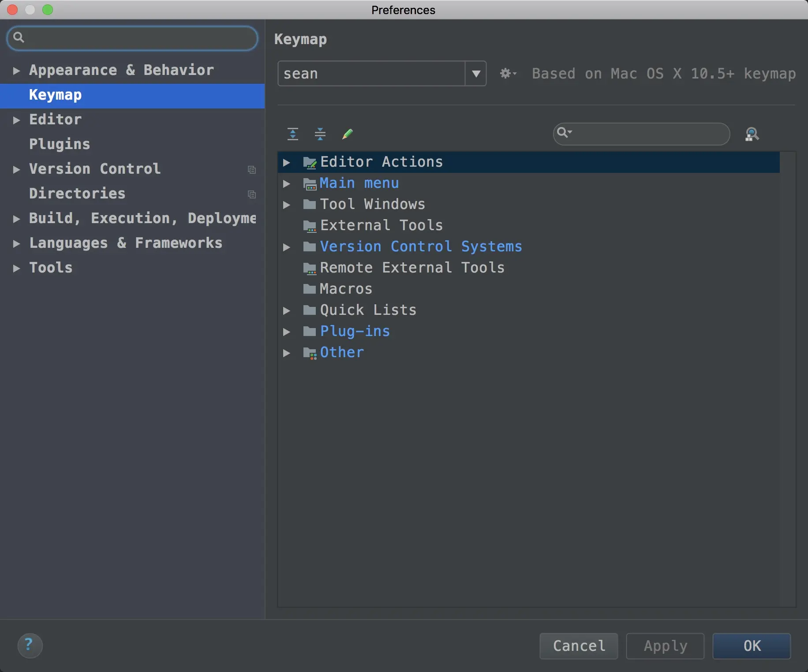Open the sean keymap dropdown arrow
The height and width of the screenshot is (672, 808).
[x=476, y=74]
